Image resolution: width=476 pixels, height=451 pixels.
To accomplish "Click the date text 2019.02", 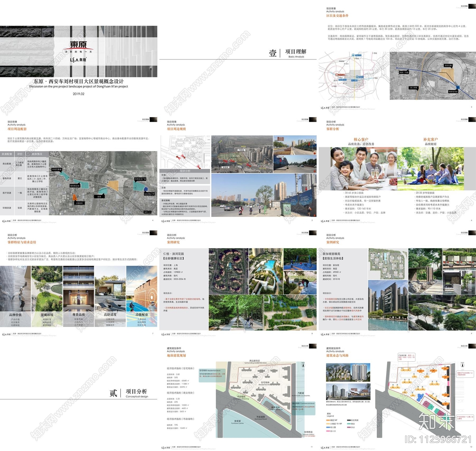I will tap(79, 94).
